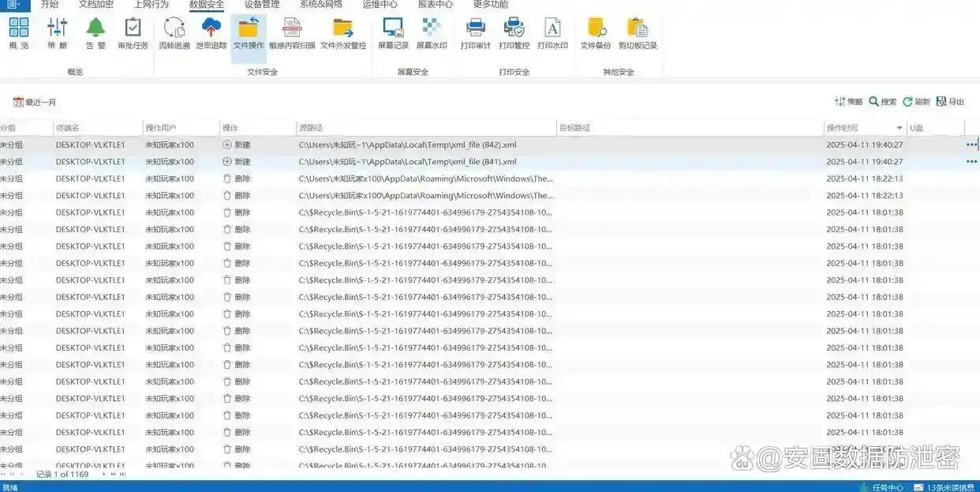Select the xml_file (842).xml source path cell
The width and height of the screenshot is (980, 492).
(426, 145)
